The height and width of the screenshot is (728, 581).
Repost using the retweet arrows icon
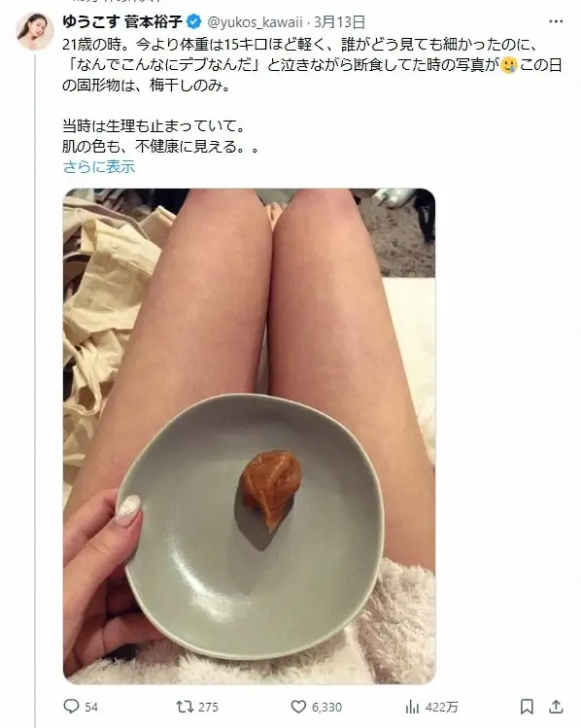(185, 707)
